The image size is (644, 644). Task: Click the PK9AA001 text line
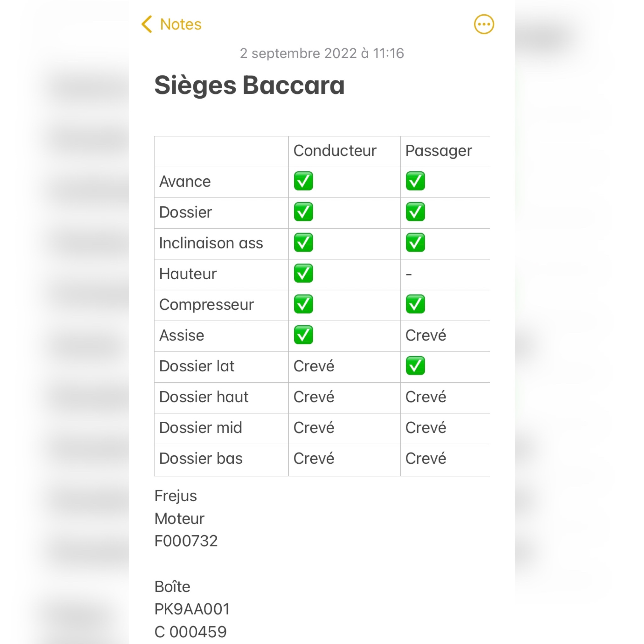[192, 609]
